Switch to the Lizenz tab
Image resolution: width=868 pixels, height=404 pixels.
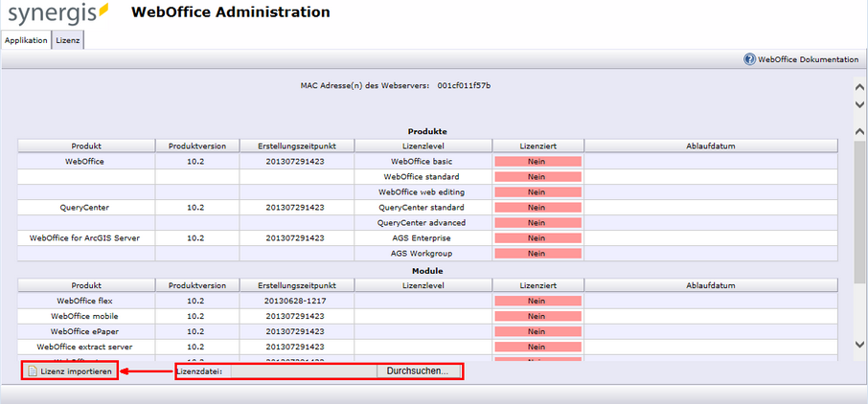67,41
